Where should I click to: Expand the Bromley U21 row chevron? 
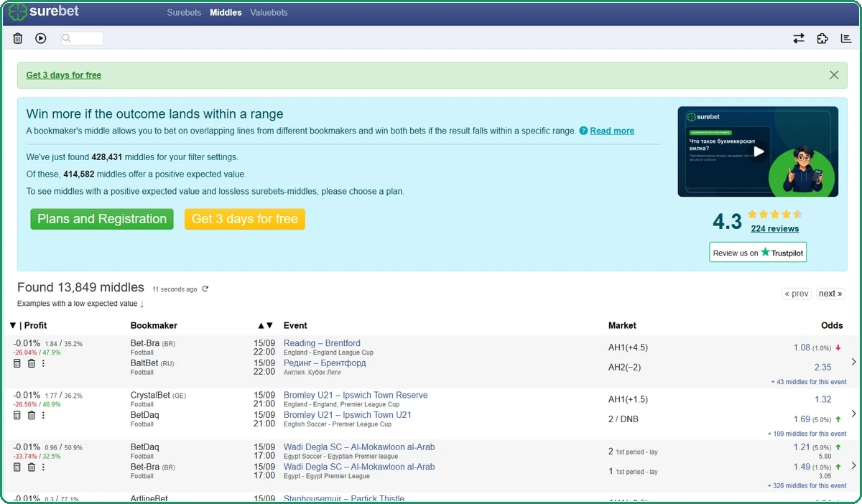tap(853, 414)
